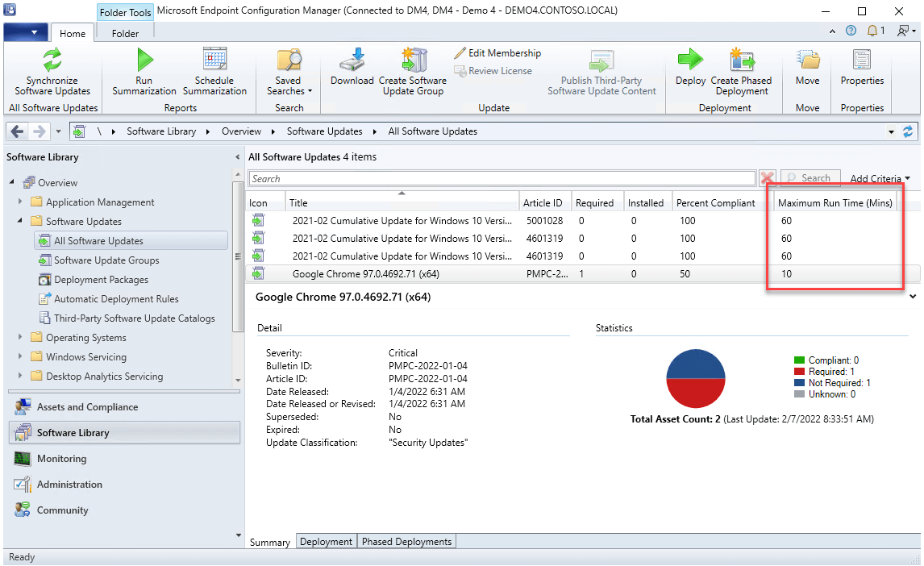Click Software Library in the breadcrumb
The height and width of the screenshot is (566, 924).
(x=161, y=131)
